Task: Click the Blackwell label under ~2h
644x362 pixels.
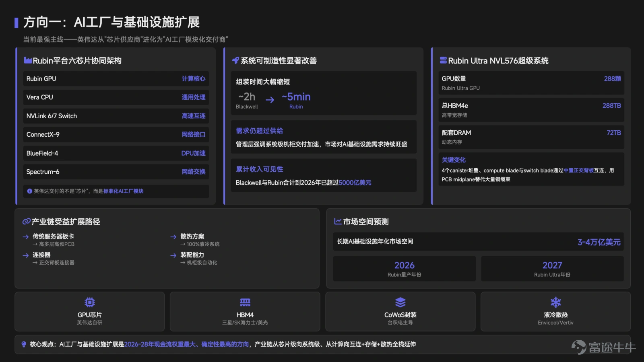Action: [247, 107]
